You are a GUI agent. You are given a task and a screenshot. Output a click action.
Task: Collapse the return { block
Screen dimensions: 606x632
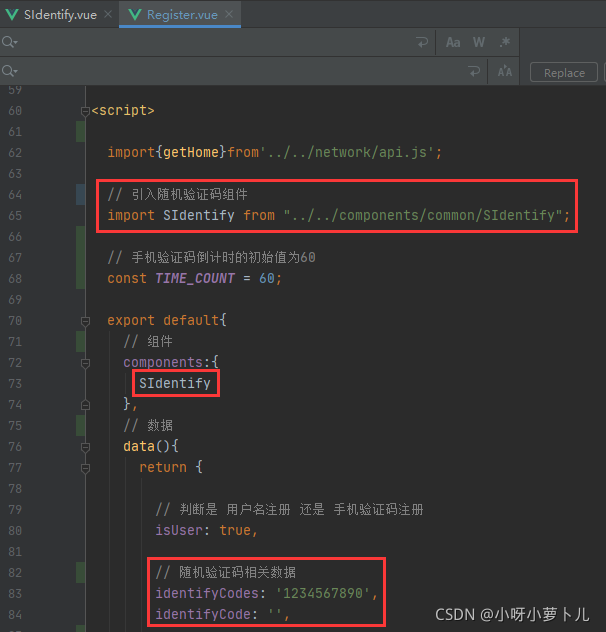point(85,468)
